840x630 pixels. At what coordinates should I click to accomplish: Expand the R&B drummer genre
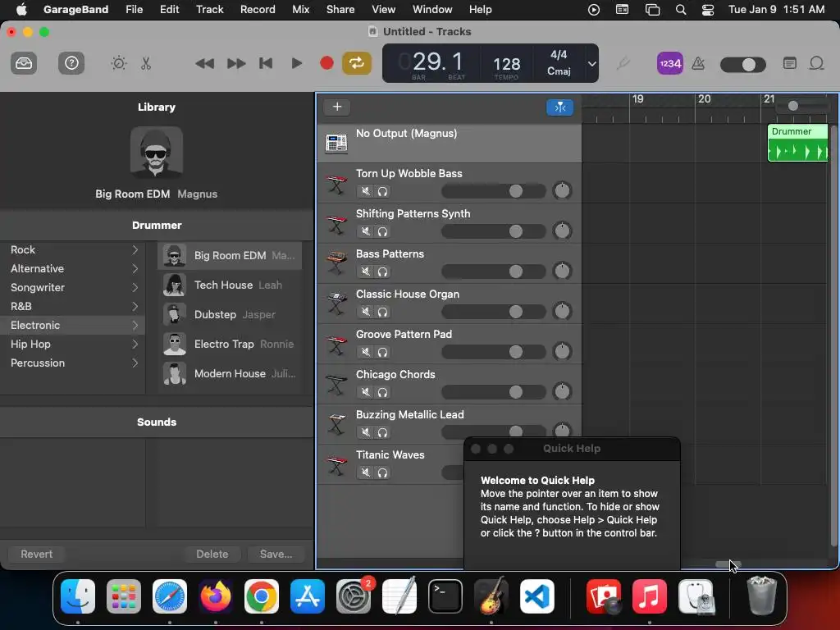point(135,307)
